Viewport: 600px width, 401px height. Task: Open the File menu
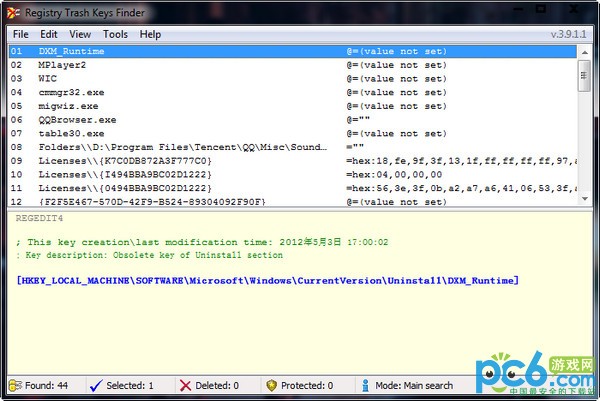[x=21, y=34]
